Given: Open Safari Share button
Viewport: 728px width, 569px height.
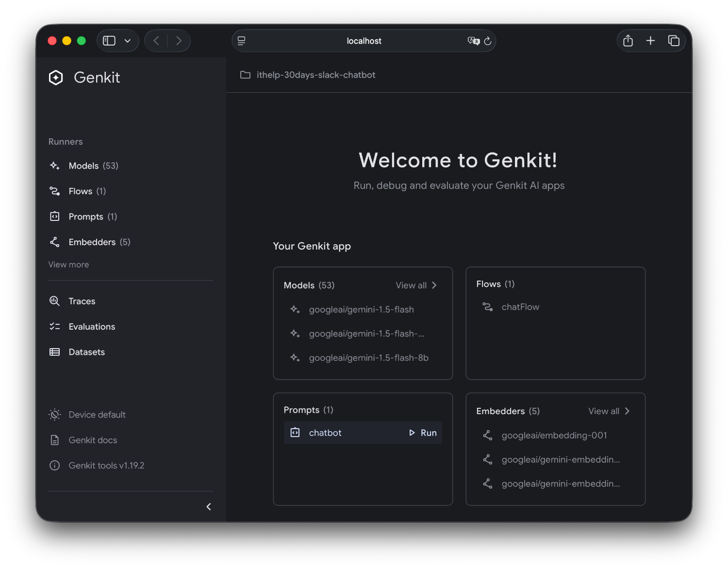Looking at the screenshot, I should tap(628, 41).
